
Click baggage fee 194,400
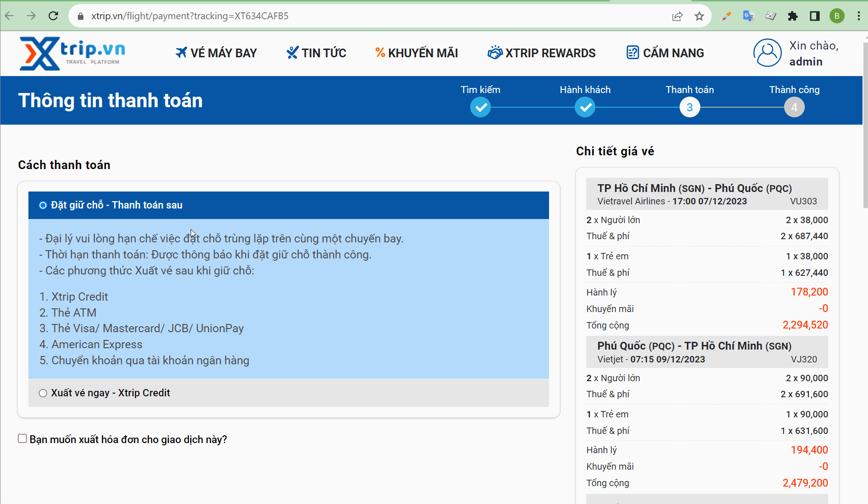pos(809,450)
